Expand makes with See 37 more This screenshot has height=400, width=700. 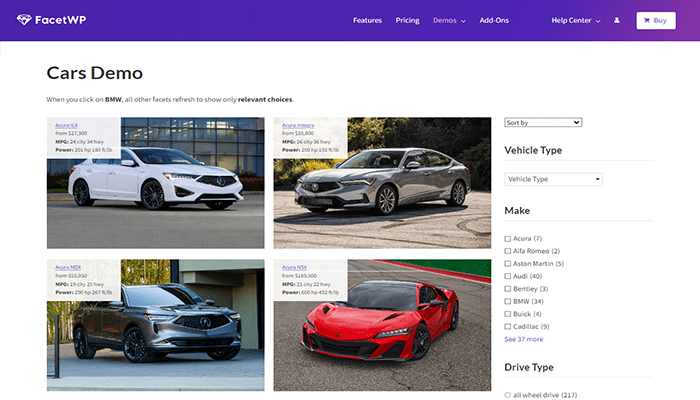(524, 339)
